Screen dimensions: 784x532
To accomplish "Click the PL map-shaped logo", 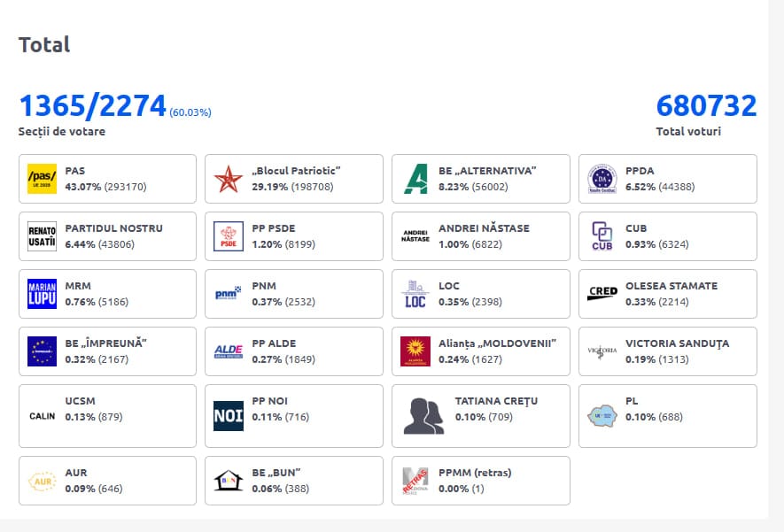I will click(602, 416).
